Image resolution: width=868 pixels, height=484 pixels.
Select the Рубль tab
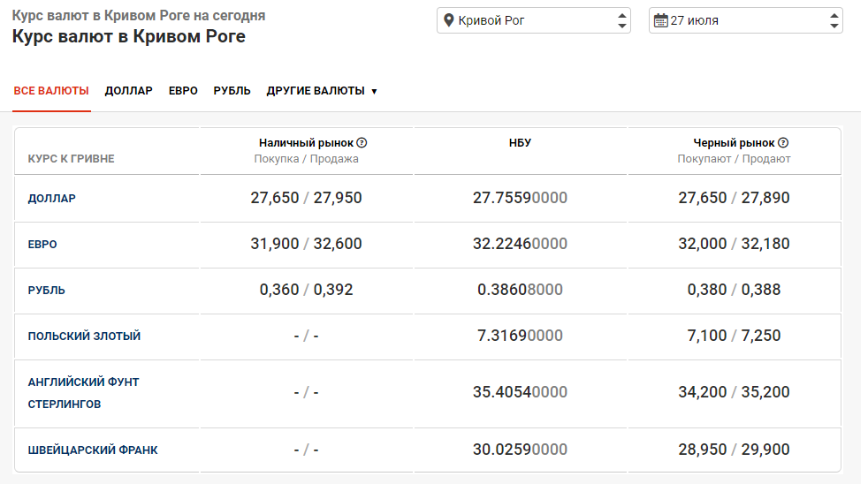coord(232,91)
